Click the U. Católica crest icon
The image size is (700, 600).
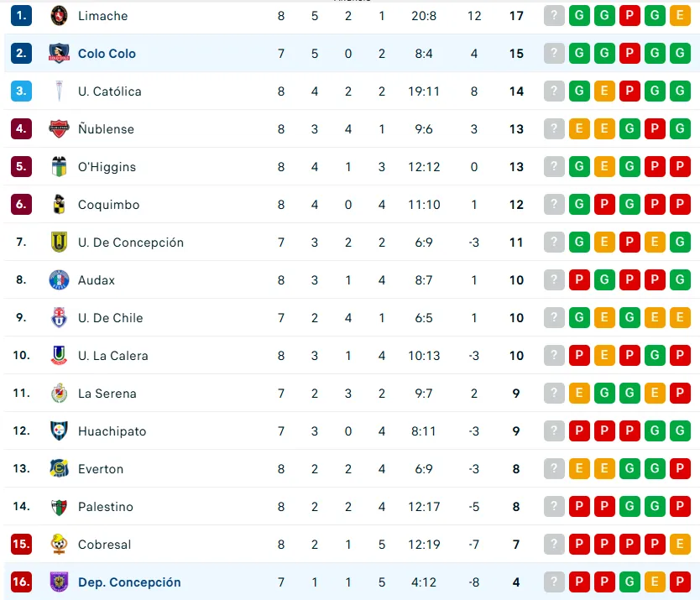tap(59, 91)
